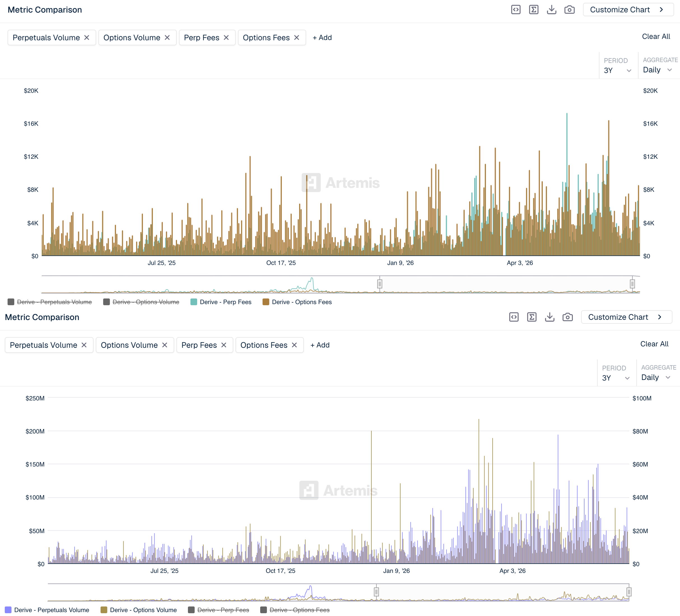Click $16K left axis label in top chart
The width and height of the screenshot is (680, 616).
click(31, 123)
